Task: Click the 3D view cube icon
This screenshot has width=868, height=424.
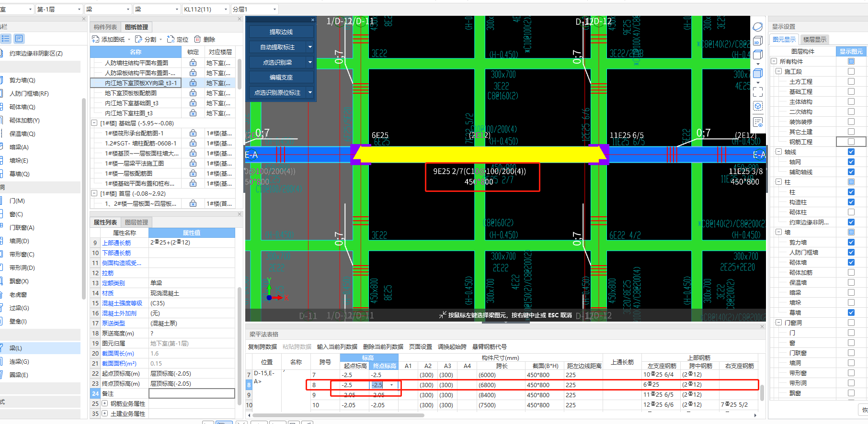Action: (x=758, y=41)
